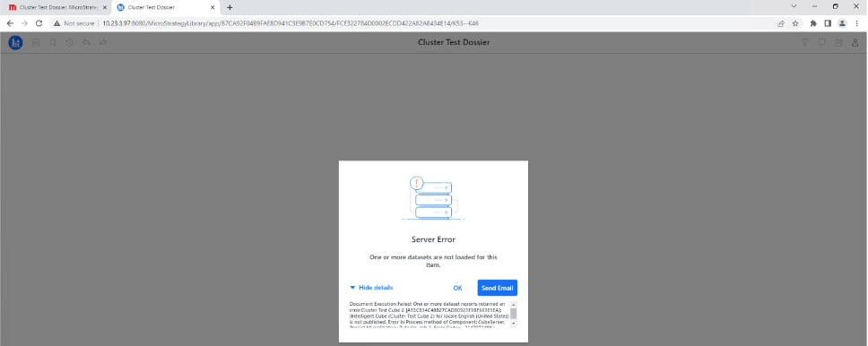
Task: Open the bookmarks icon
Action: pos(53,43)
